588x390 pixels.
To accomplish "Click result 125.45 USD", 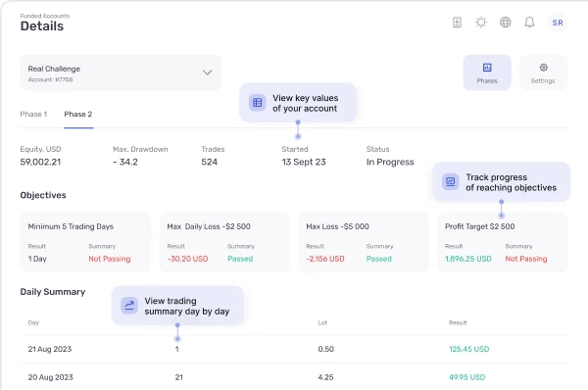I will point(469,349).
